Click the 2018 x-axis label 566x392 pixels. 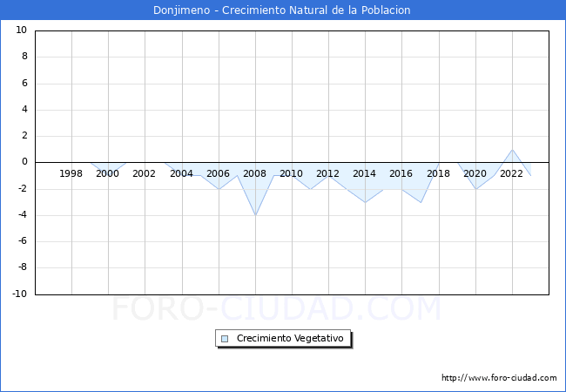pyautogui.click(x=438, y=173)
